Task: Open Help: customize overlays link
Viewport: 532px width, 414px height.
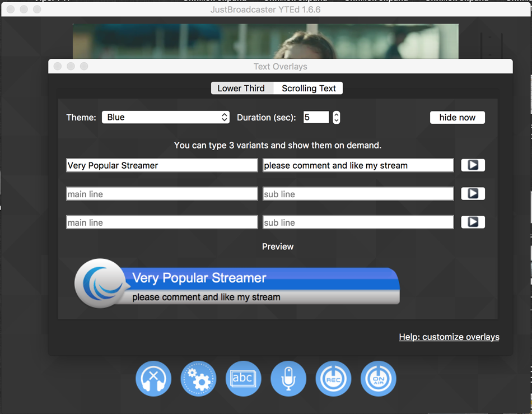Action: [x=449, y=337]
